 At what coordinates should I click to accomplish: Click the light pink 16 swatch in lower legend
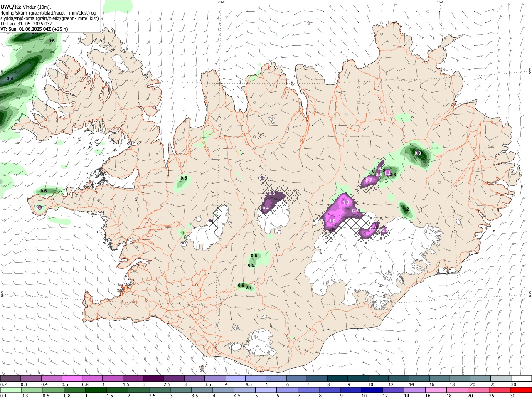[436, 390]
